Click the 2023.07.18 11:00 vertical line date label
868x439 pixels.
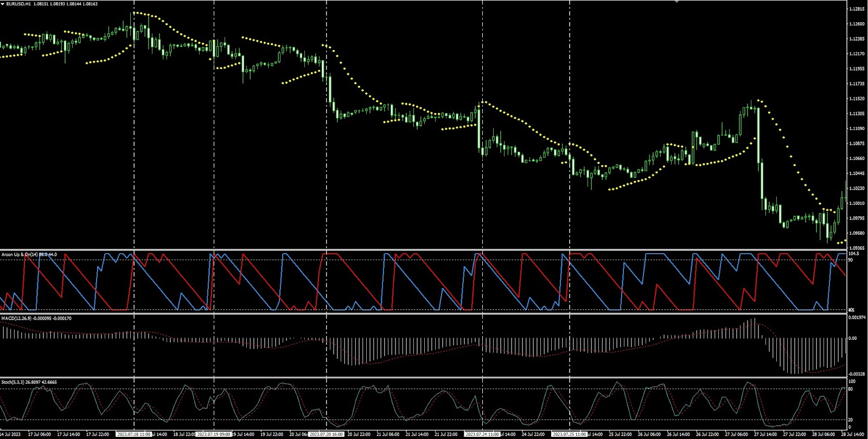coord(133,434)
